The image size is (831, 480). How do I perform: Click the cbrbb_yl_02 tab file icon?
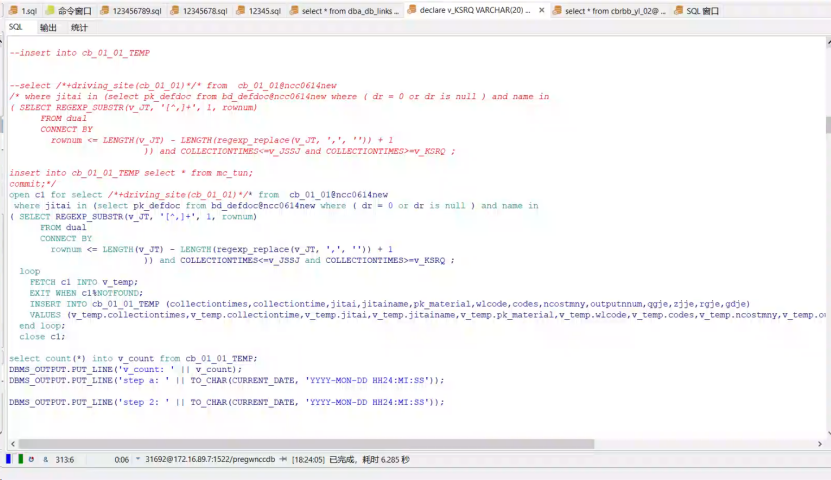click(557, 11)
